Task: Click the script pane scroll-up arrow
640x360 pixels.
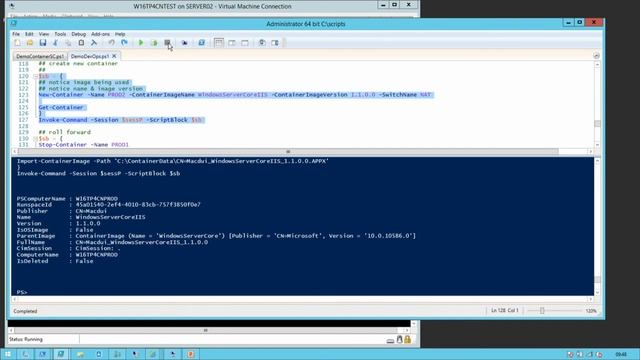Action: pyautogui.click(x=597, y=64)
